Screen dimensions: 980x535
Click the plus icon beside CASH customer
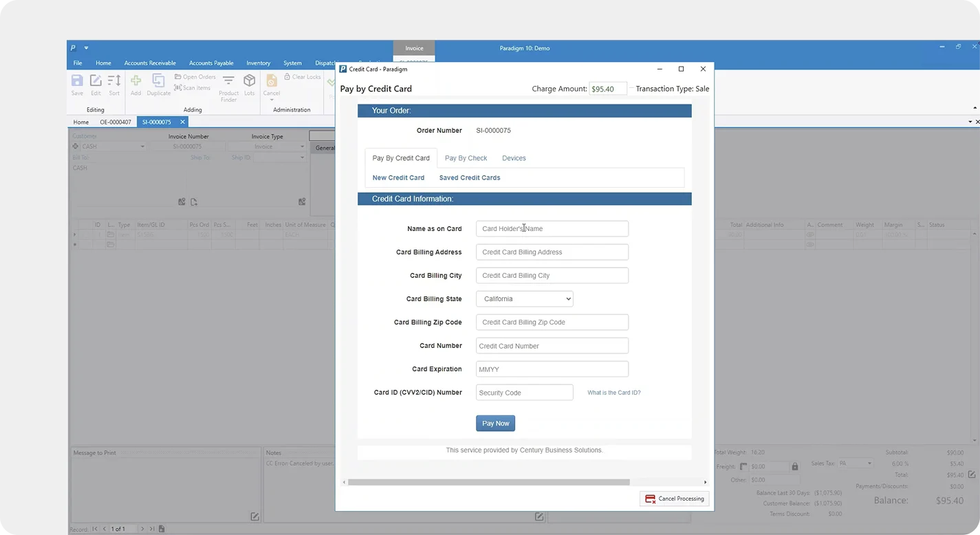coord(76,146)
